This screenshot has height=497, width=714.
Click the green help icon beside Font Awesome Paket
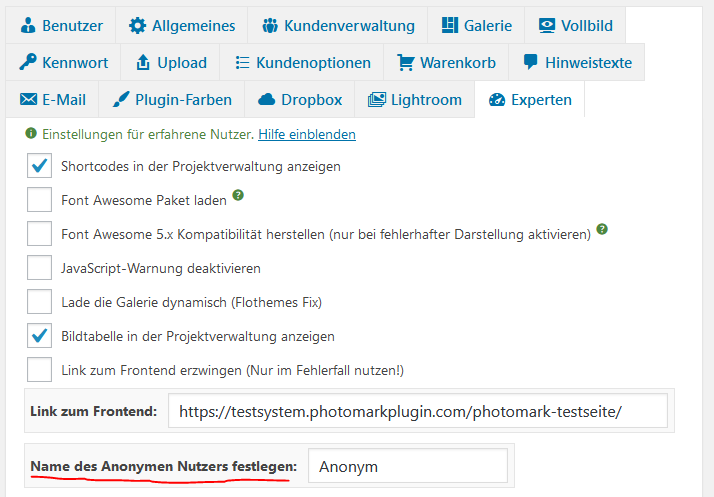point(238,195)
